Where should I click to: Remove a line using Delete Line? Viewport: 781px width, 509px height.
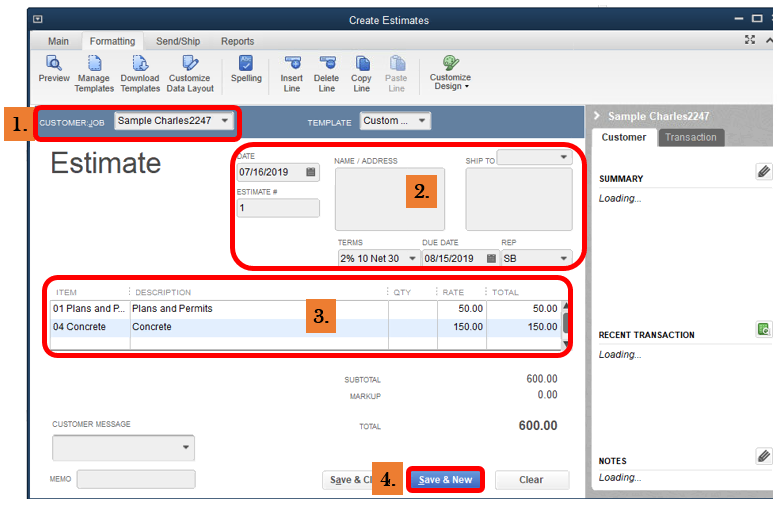(326, 74)
